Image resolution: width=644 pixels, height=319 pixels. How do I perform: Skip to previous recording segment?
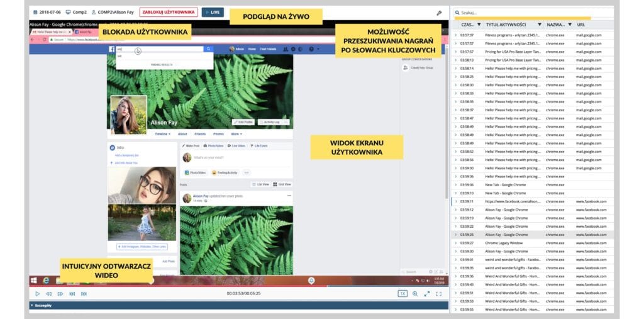72,294
